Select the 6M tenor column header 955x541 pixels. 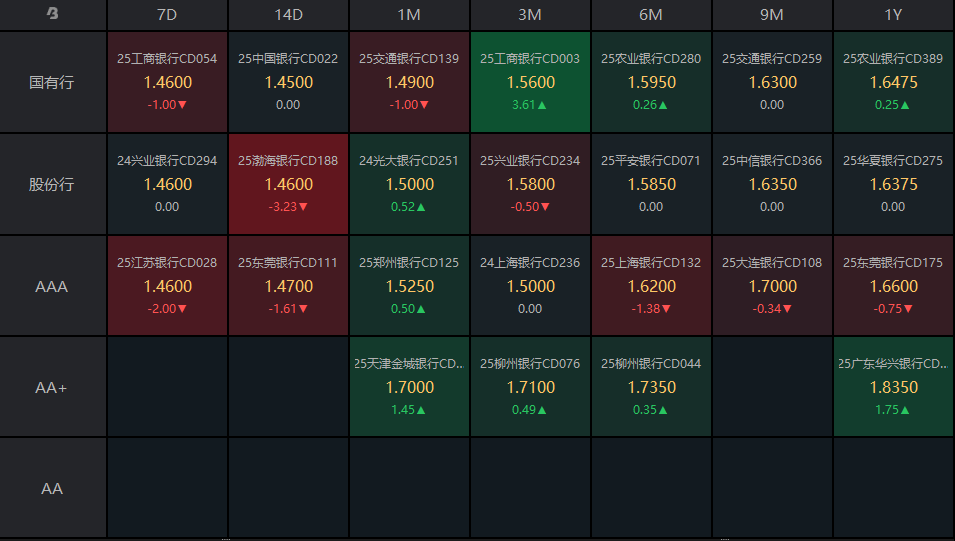click(650, 15)
